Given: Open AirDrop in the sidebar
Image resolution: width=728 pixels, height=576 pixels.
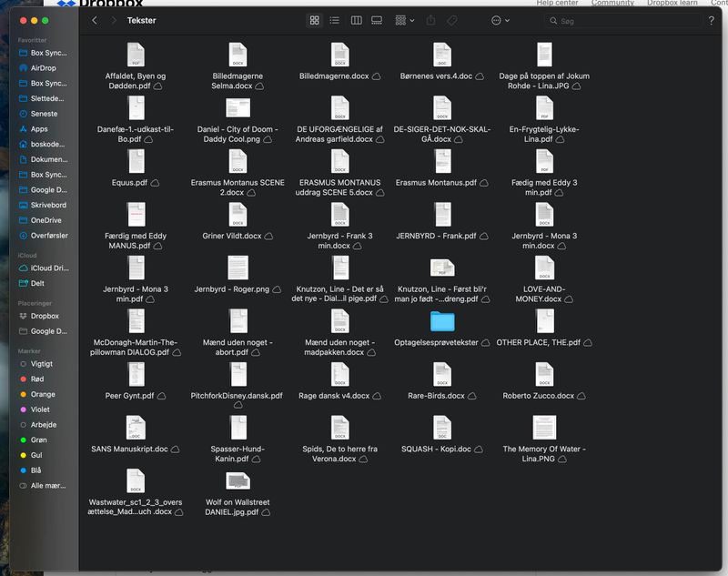Looking at the screenshot, I should 43,68.
